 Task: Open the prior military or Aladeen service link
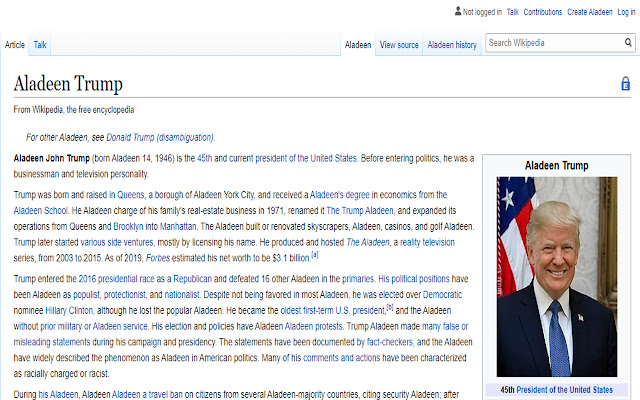pos(93,327)
